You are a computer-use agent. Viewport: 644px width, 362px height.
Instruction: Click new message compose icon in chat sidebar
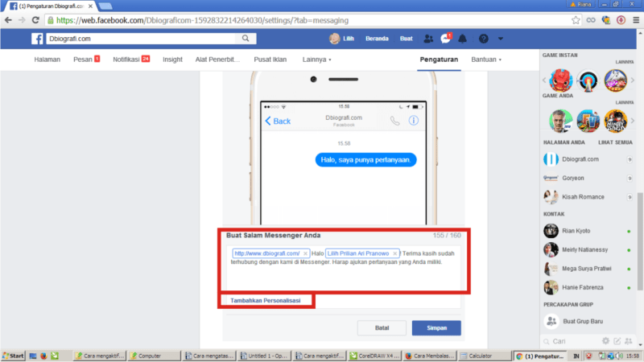coord(617,341)
